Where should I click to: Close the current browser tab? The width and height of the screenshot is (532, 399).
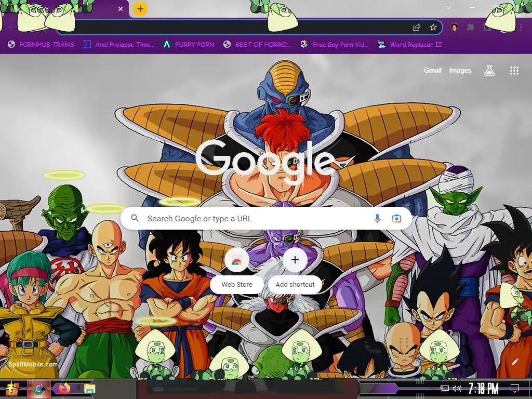click(x=121, y=9)
